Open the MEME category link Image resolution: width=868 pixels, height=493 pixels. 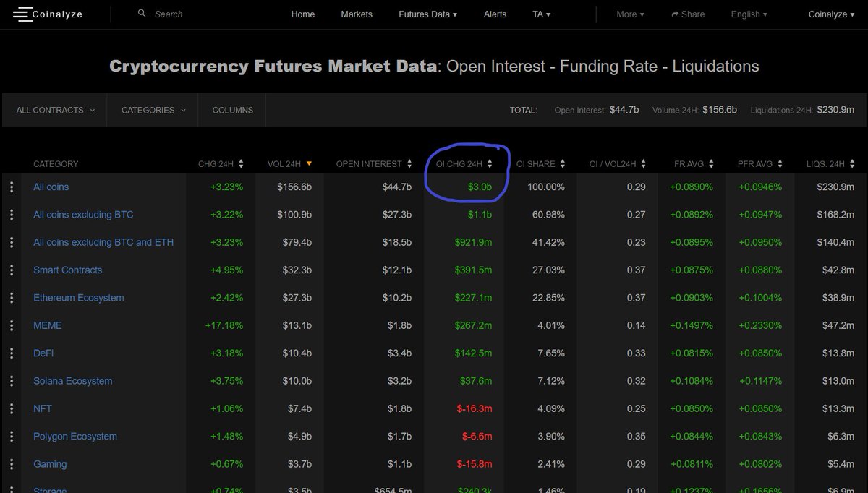[48, 325]
